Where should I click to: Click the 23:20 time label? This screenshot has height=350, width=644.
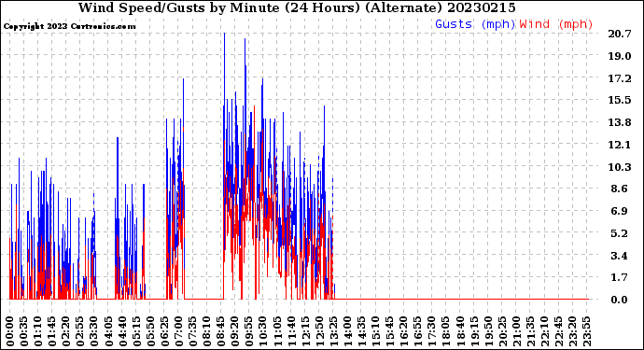click(x=572, y=331)
